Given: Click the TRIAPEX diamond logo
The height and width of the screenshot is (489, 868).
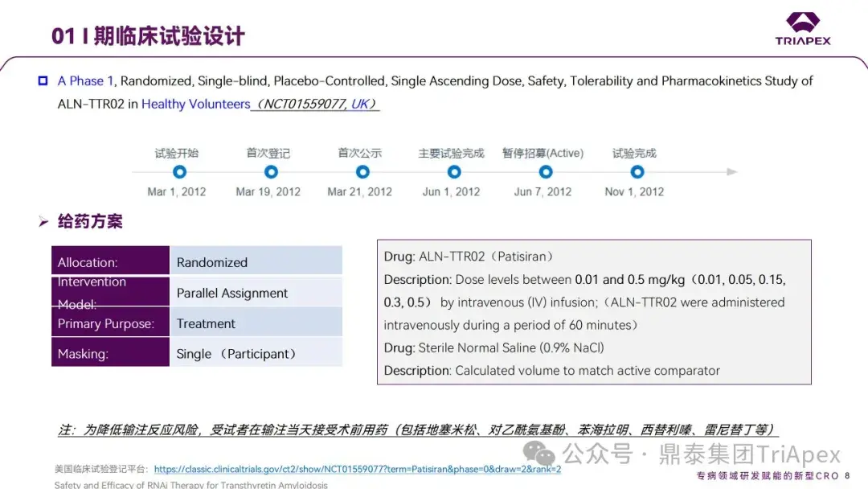Looking at the screenshot, I should (803, 23).
